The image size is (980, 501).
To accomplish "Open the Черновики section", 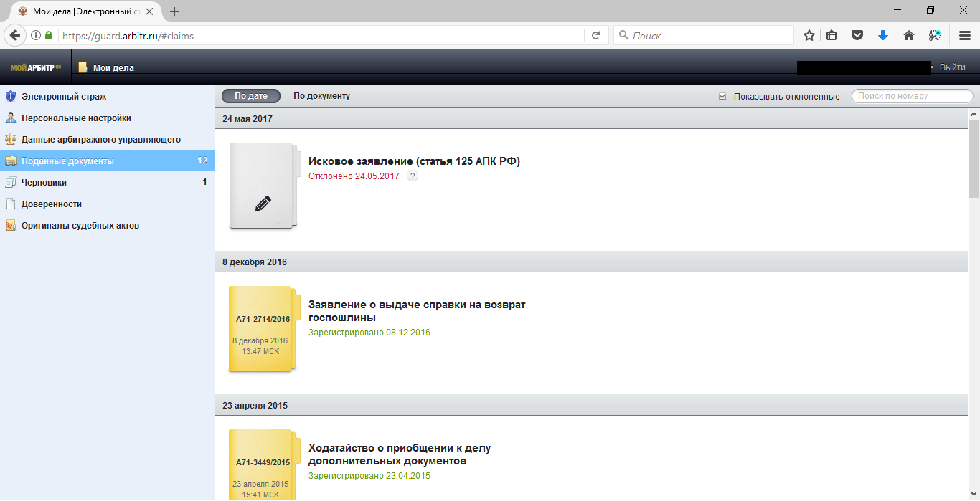I will [44, 182].
